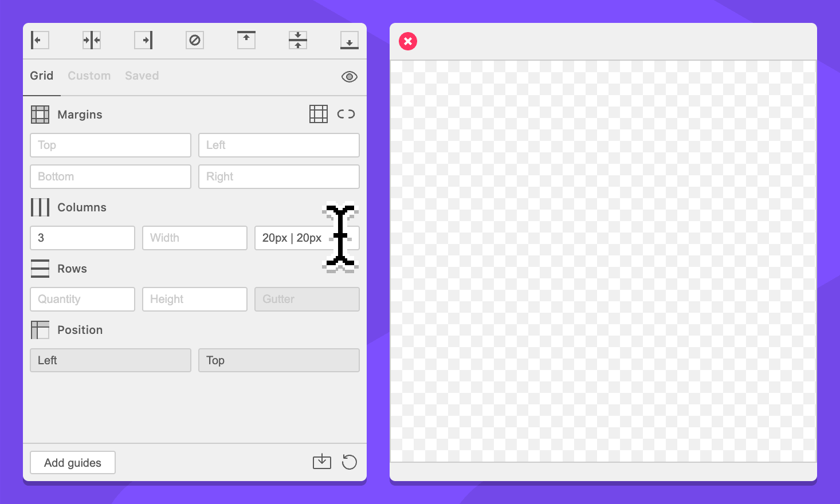Screen dimensions: 840x504
Task: Open the Left position dropdown
Action: coord(110,360)
